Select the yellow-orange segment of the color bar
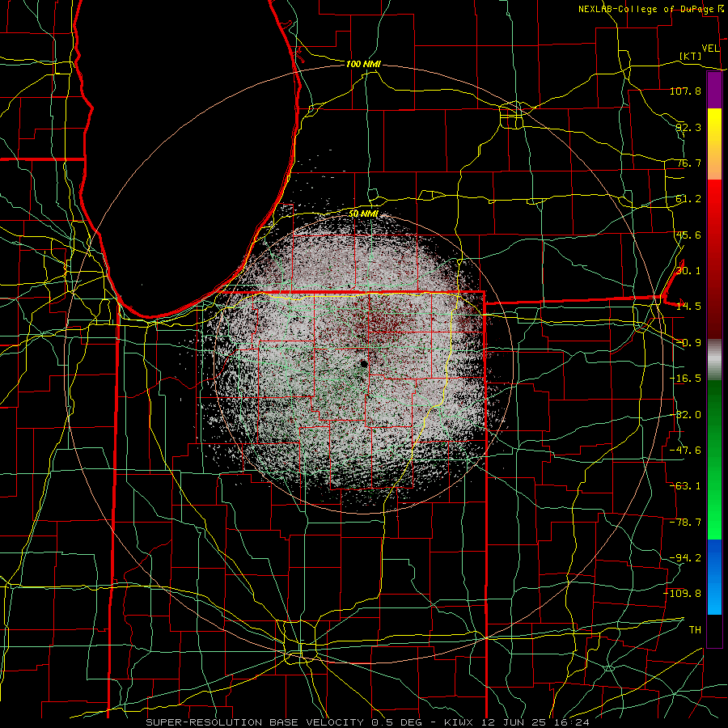This screenshot has width=728, height=728. coord(714,144)
